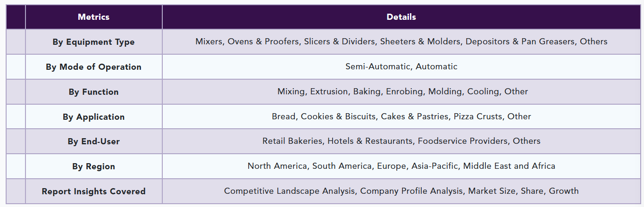Select the Report Insights Covered cell

(x=93, y=191)
